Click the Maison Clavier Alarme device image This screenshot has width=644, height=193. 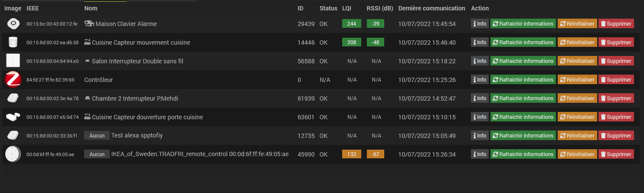point(13,24)
